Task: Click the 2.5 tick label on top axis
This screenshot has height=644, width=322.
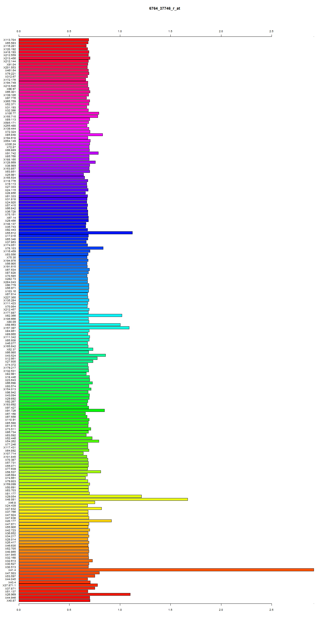Action: pyautogui.click(x=272, y=31)
